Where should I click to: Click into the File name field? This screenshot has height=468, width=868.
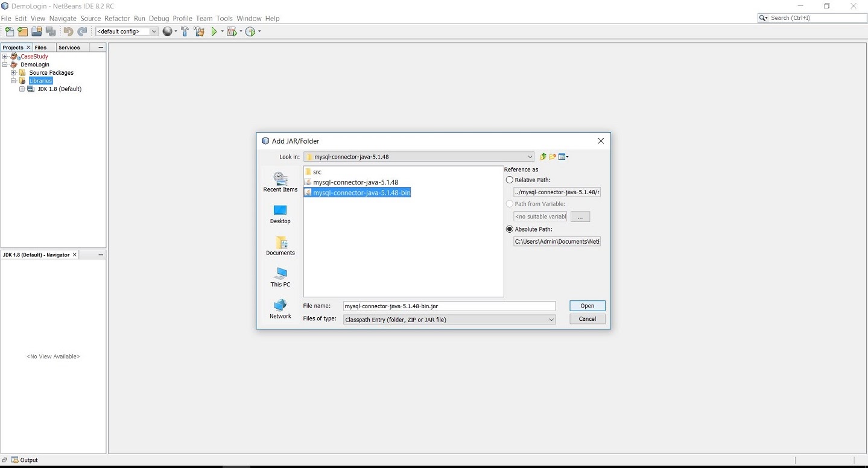pos(449,306)
